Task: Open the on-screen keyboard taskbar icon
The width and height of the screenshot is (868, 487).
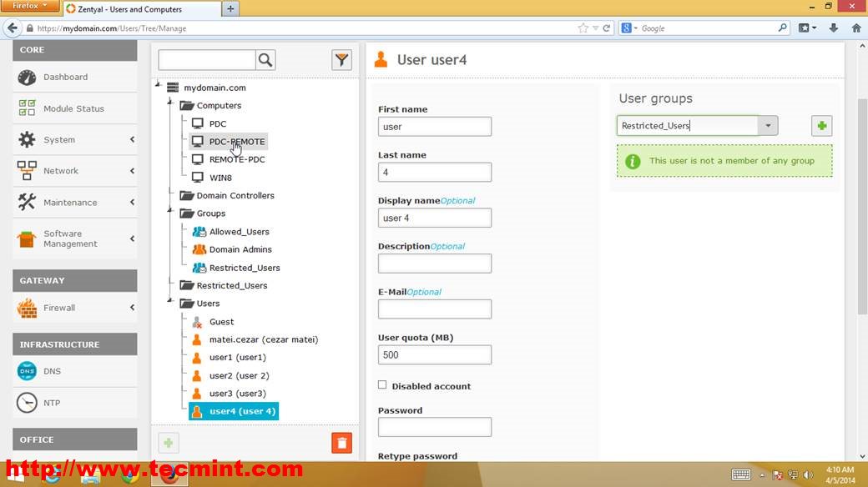Action: point(740,474)
